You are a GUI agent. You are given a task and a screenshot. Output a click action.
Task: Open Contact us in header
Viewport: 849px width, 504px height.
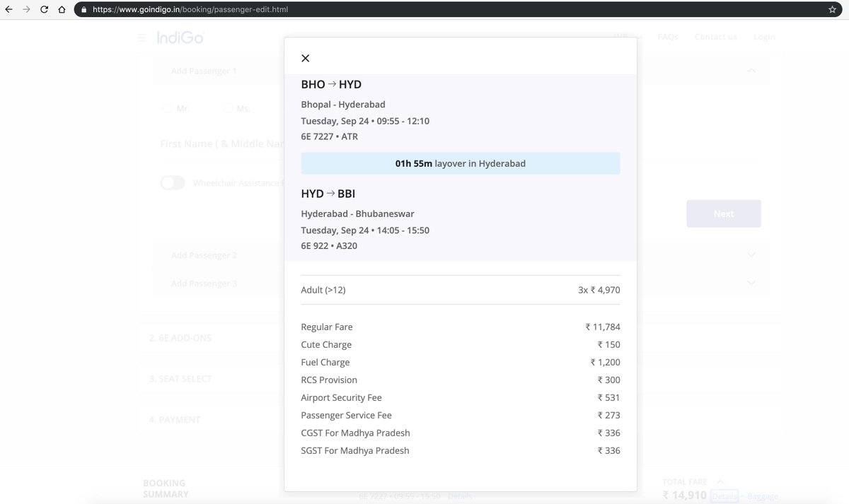[x=715, y=37]
